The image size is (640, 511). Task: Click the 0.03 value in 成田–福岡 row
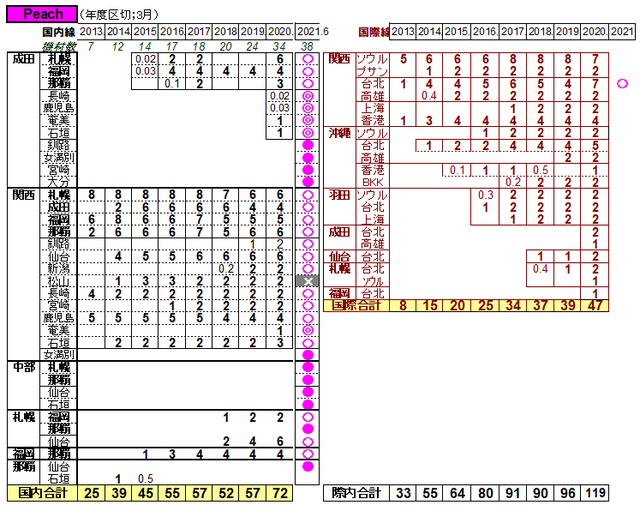pos(145,71)
